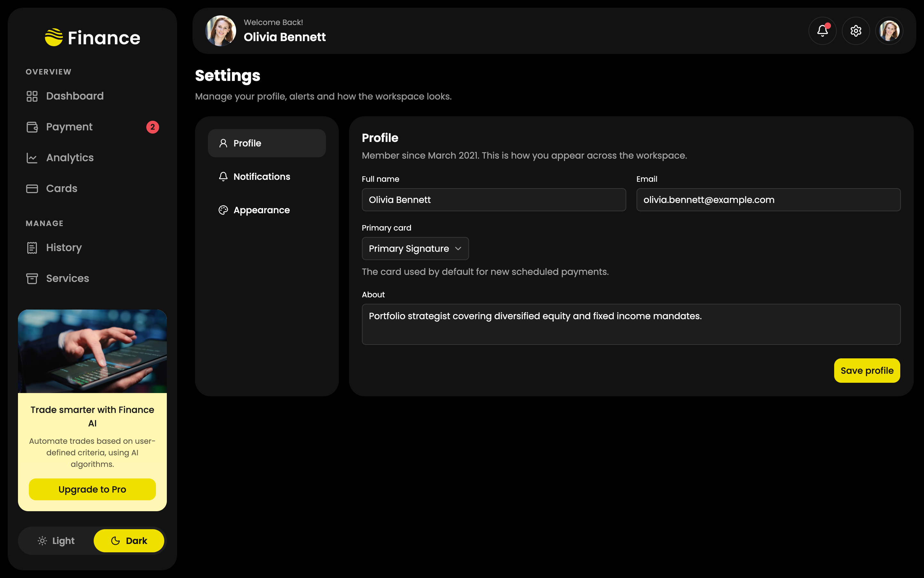924x578 pixels.
Task: Click the Full name input field
Action: click(494, 199)
